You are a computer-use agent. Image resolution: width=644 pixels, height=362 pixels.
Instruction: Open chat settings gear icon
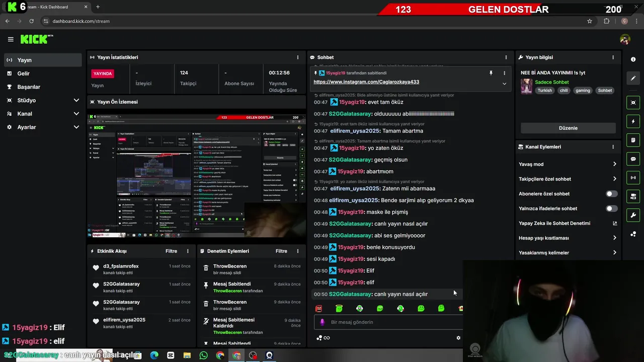458,338
